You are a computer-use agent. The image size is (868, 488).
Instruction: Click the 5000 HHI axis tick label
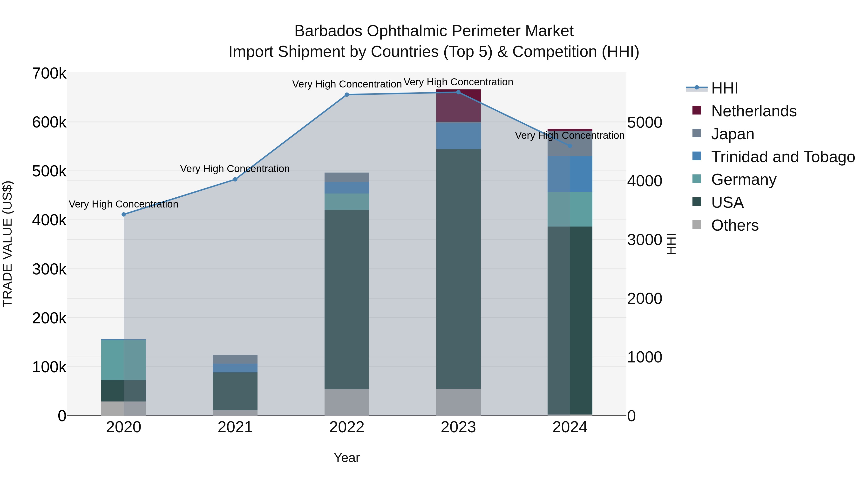coord(644,123)
